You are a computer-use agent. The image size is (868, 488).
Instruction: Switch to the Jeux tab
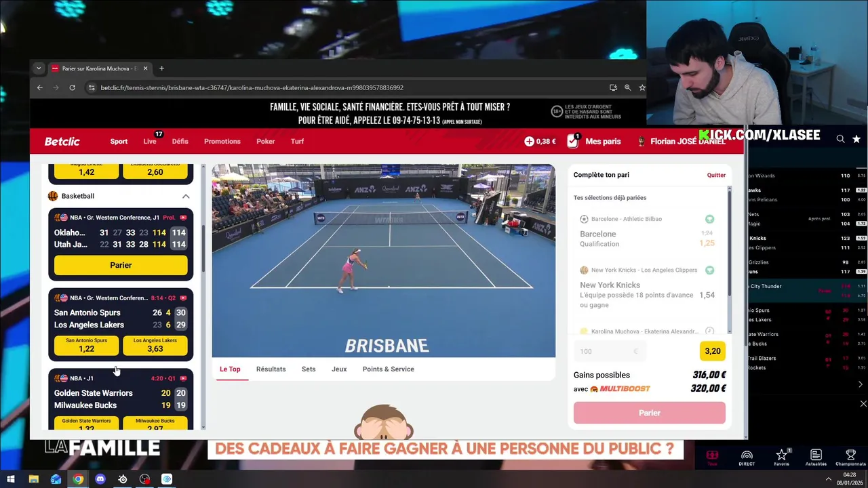point(339,369)
